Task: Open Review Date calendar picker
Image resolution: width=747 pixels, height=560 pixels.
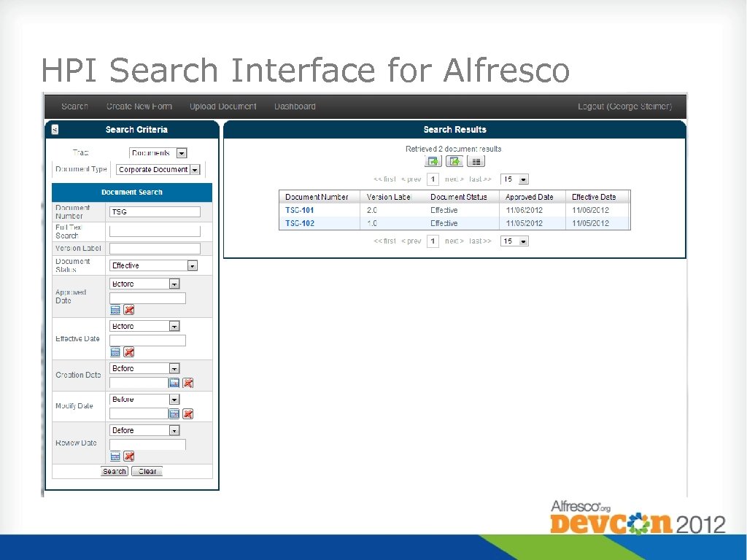Action: click(x=115, y=456)
